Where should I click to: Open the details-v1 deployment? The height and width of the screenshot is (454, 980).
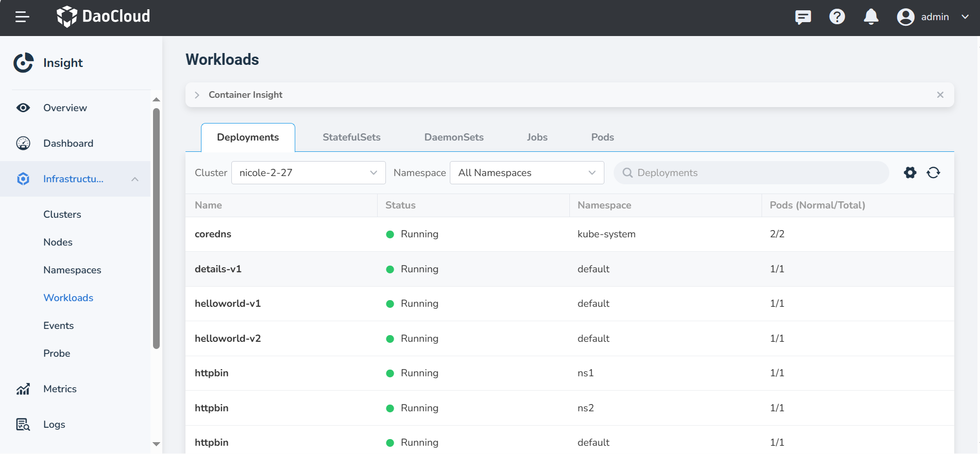click(x=218, y=269)
